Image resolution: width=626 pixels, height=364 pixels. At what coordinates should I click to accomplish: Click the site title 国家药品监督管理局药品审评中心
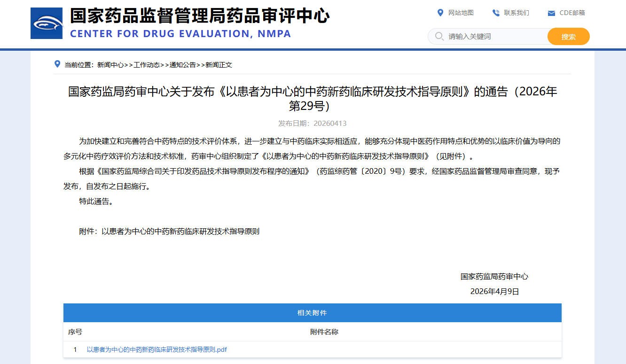[200, 16]
